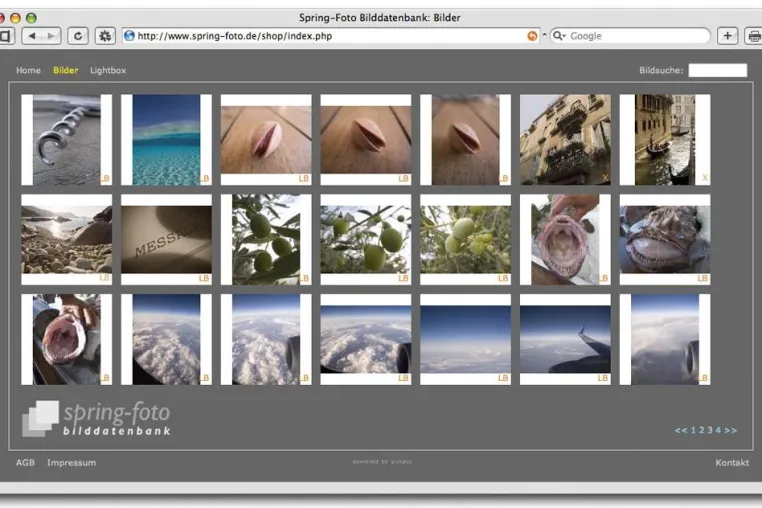762x508 pixels.
Task: Click LB on the airplane wing photo
Action: (603, 378)
